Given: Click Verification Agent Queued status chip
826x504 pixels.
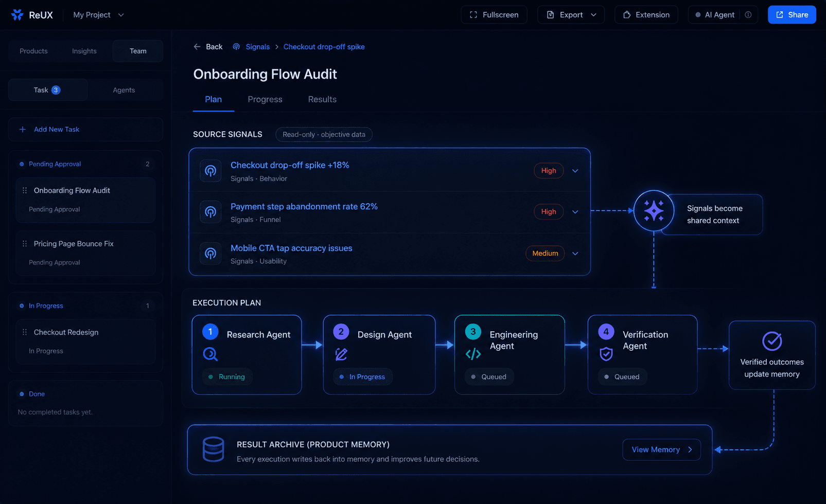Looking at the screenshot, I should pos(622,377).
